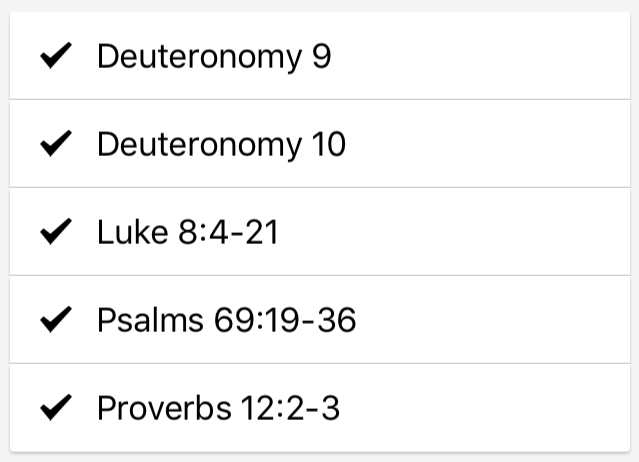Screen dimensions: 639x462
Task: Click the checkmark icon beside Deuteronomy 10
Action: [55, 145]
